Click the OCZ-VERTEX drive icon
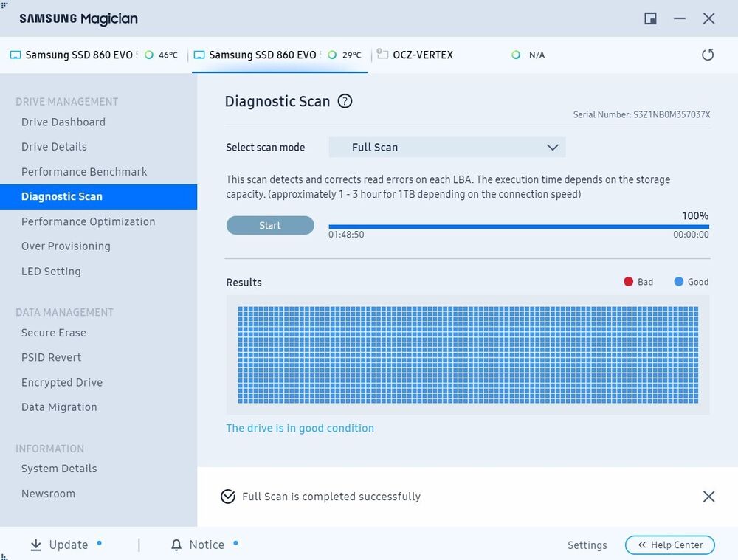 382,54
